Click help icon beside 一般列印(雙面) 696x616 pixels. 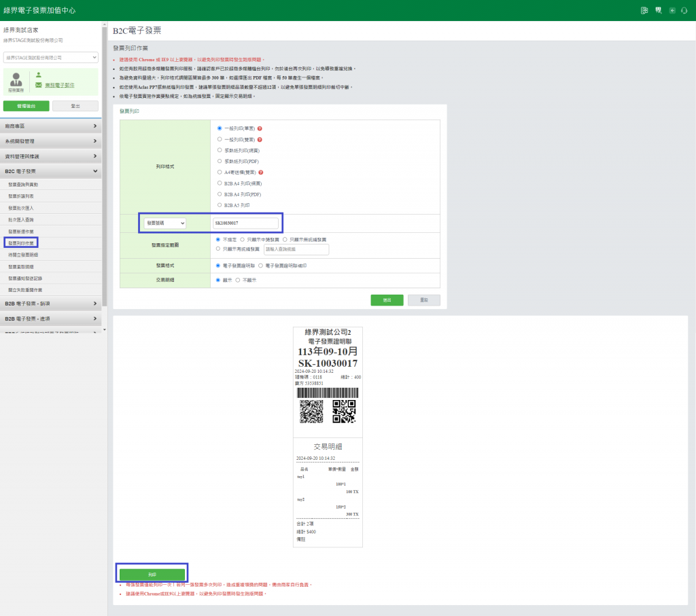[x=260, y=140]
